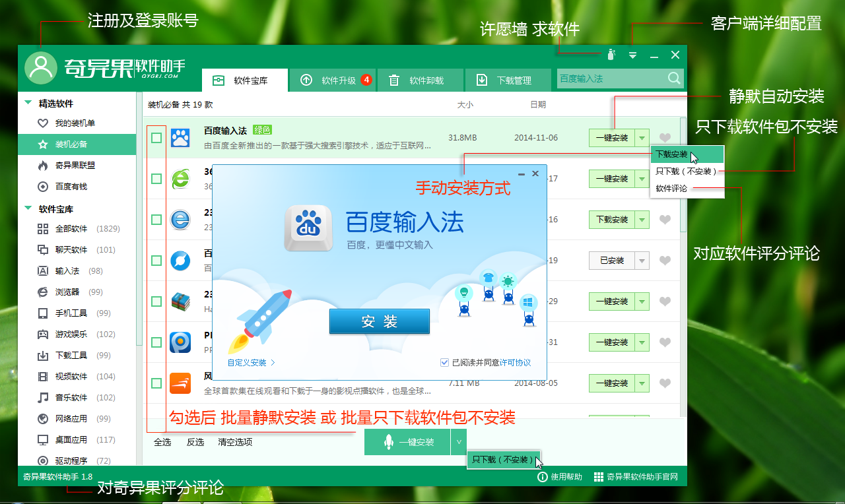
Task: Click the PP app icon in the list
Action: (180, 342)
